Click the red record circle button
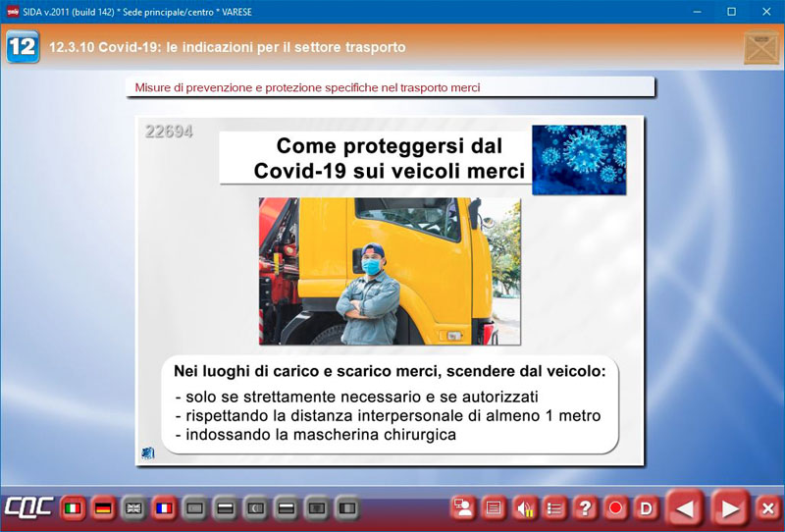Screen dimensions: 785x532 click(x=615, y=508)
